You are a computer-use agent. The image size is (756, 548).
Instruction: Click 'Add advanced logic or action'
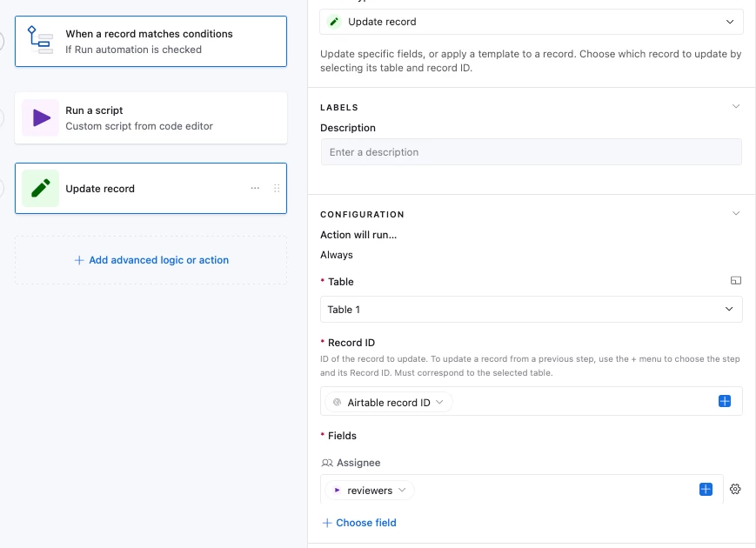151,260
